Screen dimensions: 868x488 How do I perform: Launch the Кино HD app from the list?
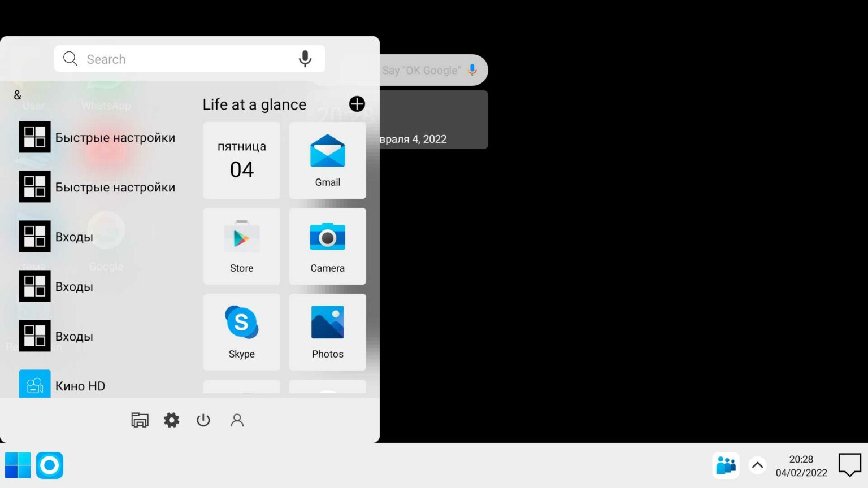coord(80,386)
